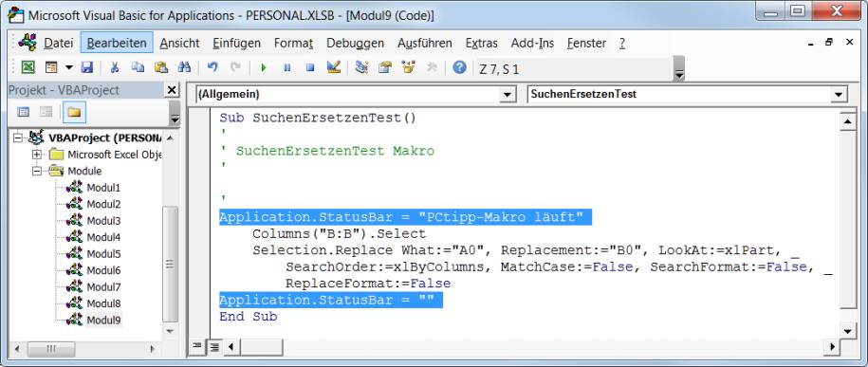Stop execution with the Reset square icon
The height and width of the screenshot is (367, 868).
click(310, 67)
